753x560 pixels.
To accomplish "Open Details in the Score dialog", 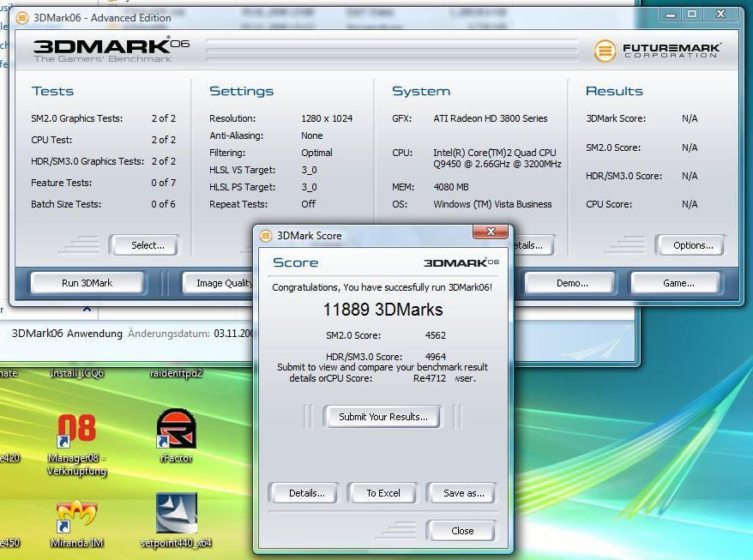I will coord(306,493).
